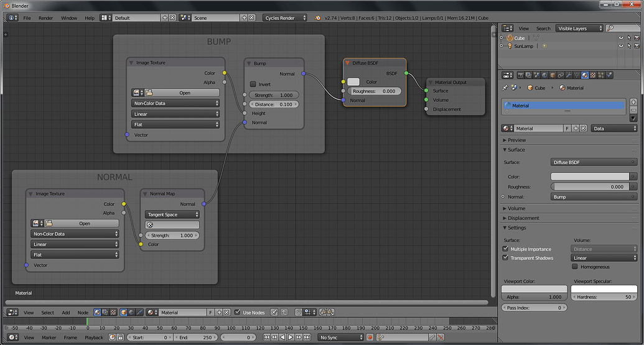Open the Physics properties tab icon
This screenshot has height=345, width=644.
pyautogui.click(x=609, y=75)
